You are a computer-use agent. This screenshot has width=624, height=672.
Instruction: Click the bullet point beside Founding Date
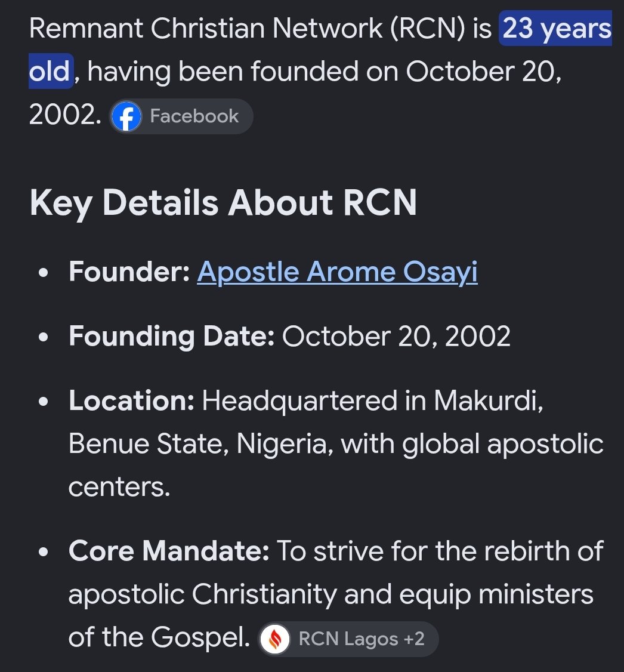click(x=44, y=337)
